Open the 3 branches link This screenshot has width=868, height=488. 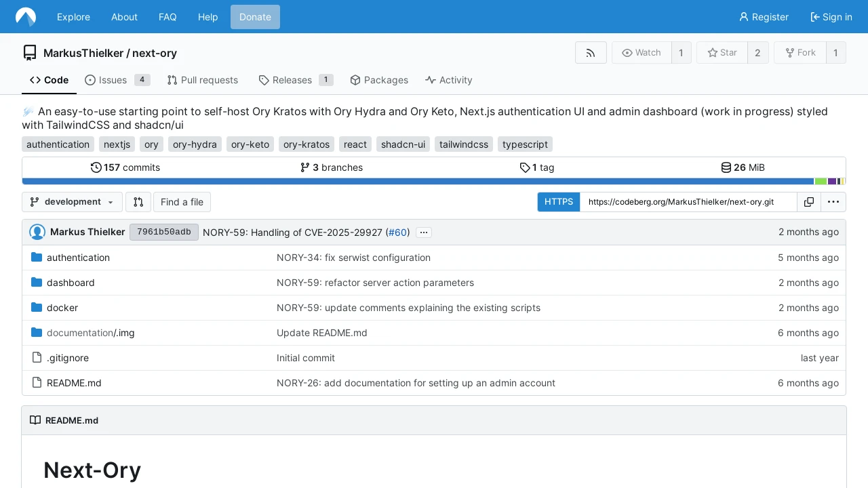click(x=332, y=167)
